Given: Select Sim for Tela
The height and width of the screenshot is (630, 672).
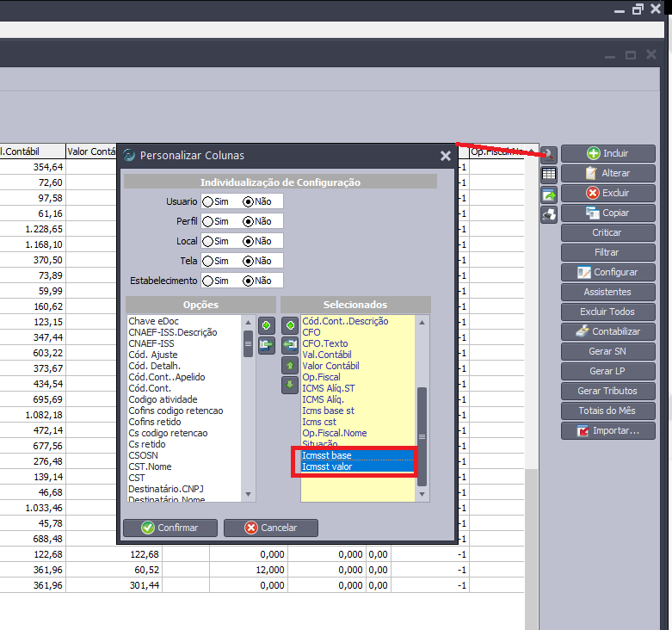Looking at the screenshot, I should pyautogui.click(x=216, y=261).
